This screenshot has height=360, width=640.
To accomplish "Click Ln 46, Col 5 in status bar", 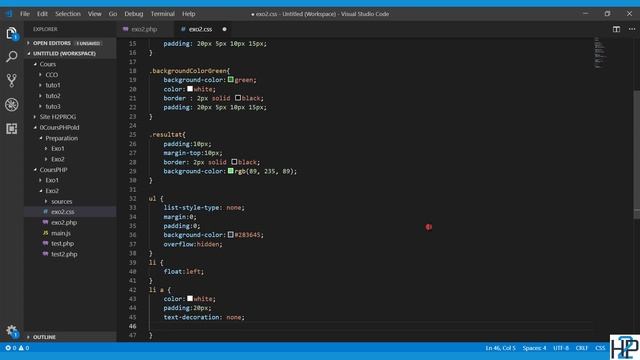I will coord(500,348).
